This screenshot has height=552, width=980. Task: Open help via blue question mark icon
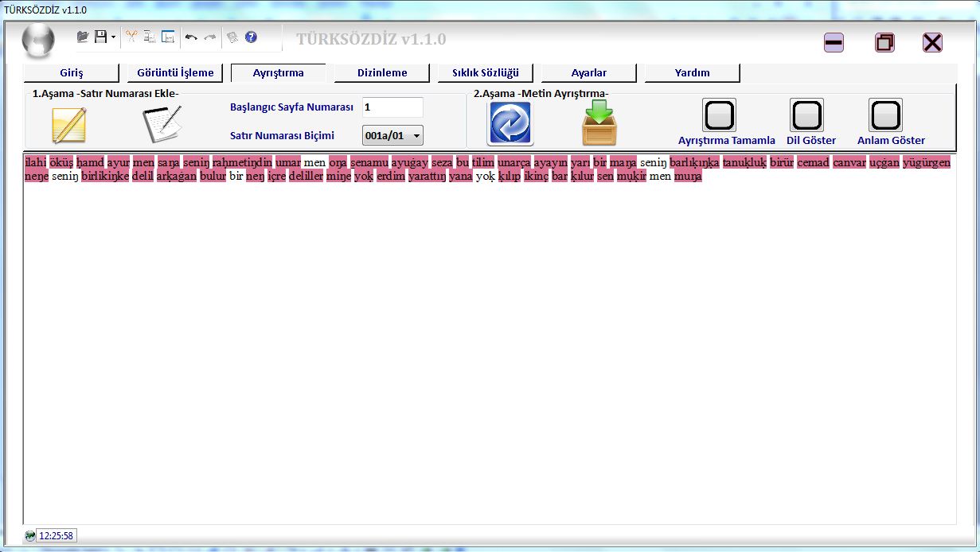pos(251,37)
